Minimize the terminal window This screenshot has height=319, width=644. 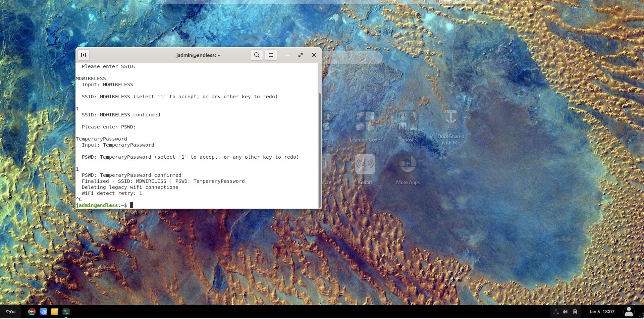[x=287, y=55]
